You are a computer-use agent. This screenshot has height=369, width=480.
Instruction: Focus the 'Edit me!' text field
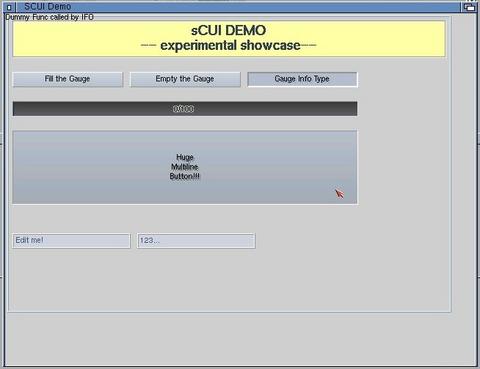71,241
